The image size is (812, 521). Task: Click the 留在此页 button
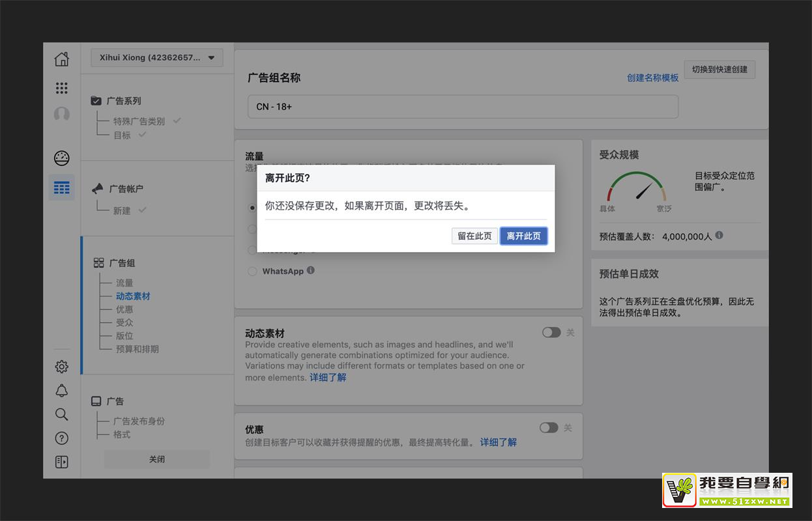[x=474, y=236]
